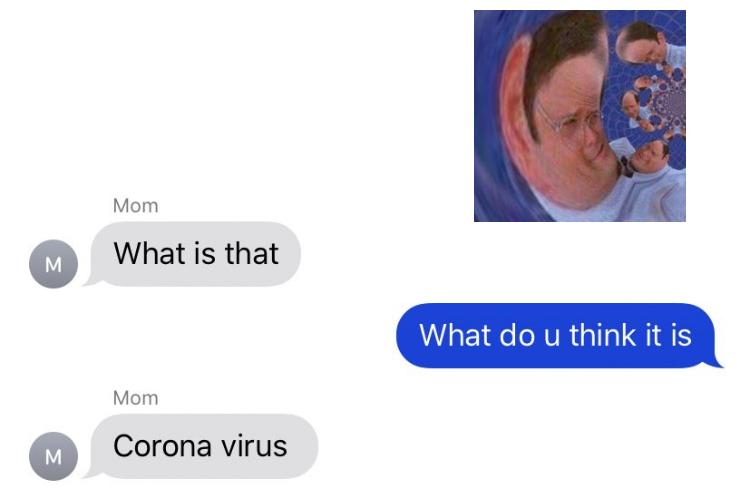This screenshot has height=490, width=750.
Task: Select the "Corona virus" message bubble
Action: (201, 446)
